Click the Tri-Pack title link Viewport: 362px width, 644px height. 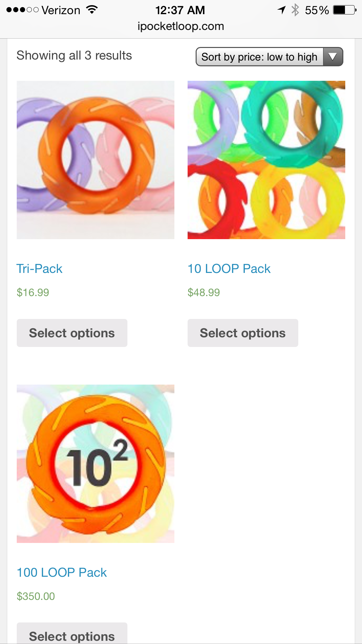pos(40,269)
